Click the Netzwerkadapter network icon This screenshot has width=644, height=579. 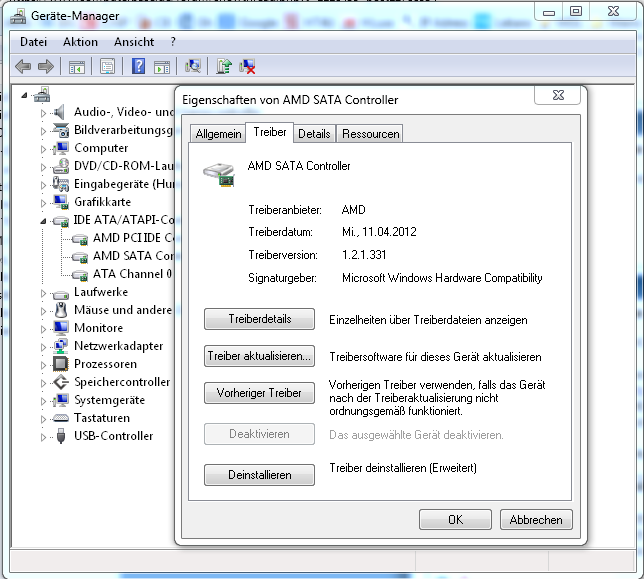[x=61, y=346]
